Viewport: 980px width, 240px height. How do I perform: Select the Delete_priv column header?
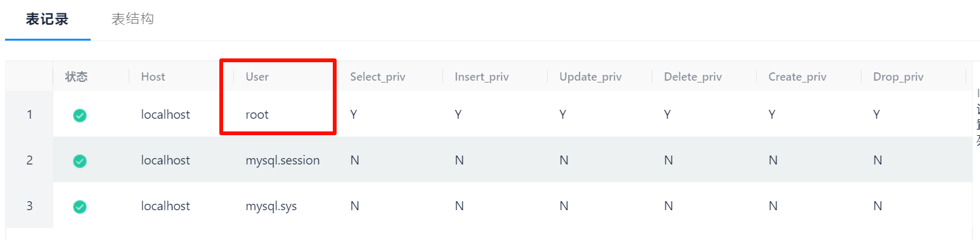coord(693,77)
